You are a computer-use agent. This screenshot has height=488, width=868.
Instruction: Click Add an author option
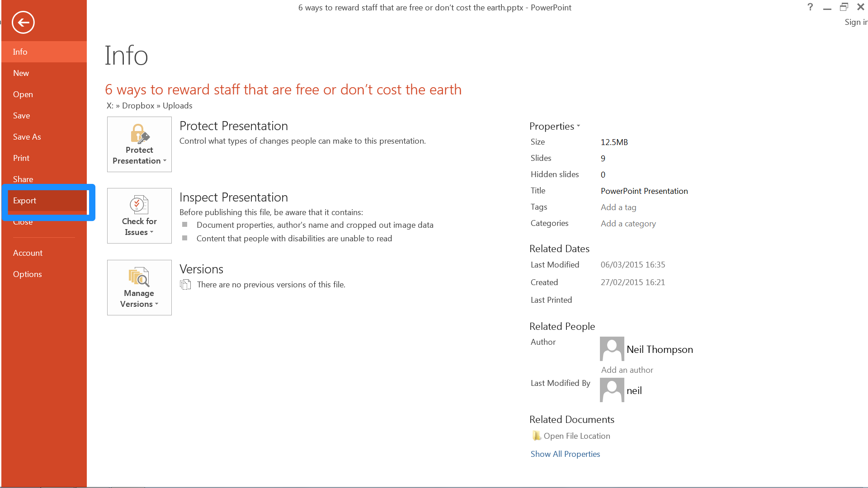(627, 370)
